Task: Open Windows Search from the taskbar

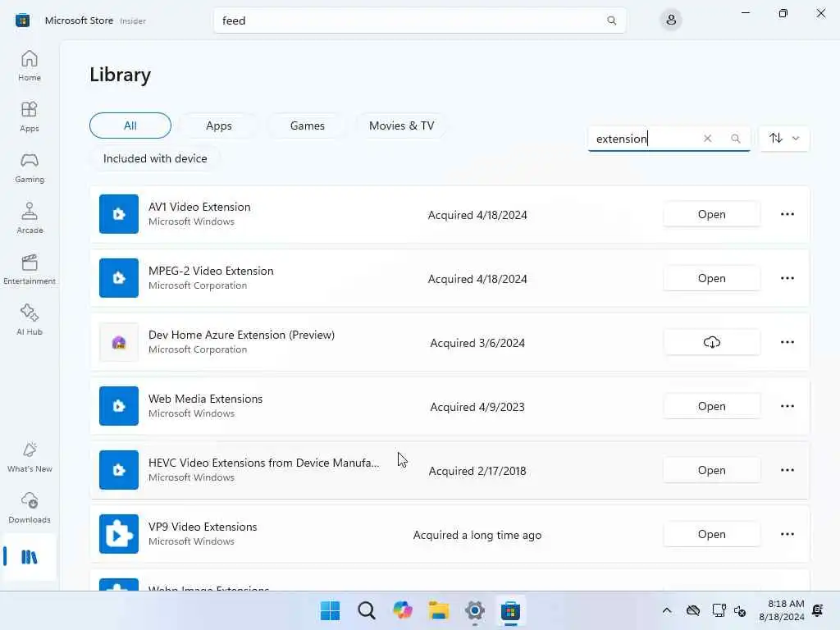Action: click(367, 610)
